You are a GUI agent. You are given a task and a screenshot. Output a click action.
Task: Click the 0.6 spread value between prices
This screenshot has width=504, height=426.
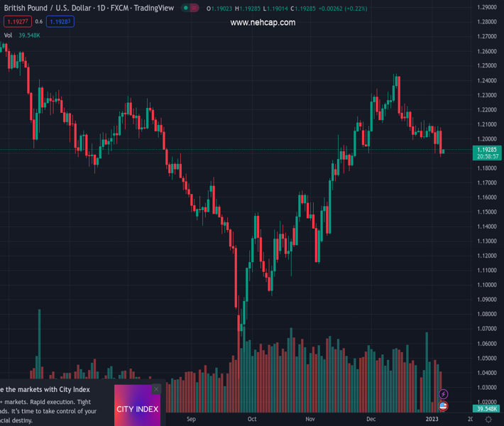(x=39, y=22)
